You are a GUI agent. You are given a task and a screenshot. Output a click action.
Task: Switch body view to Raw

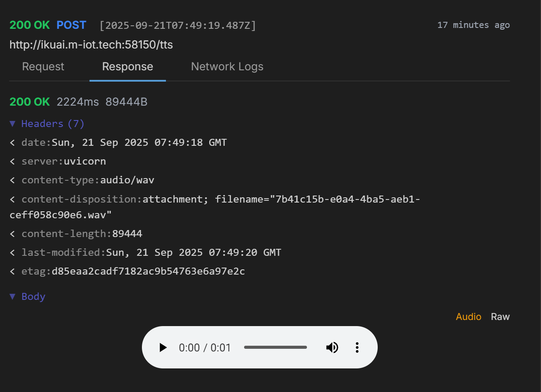pyautogui.click(x=500, y=316)
